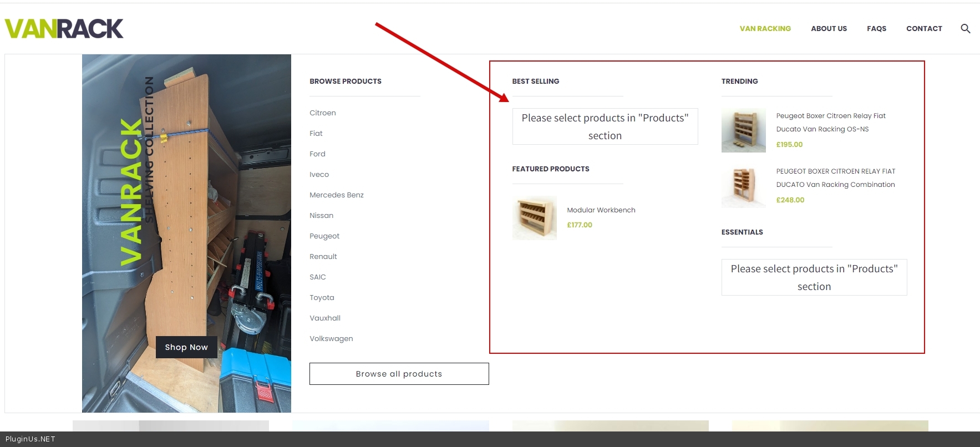Open the FAQs menu item
This screenshot has width=980, height=447.
[876, 28]
